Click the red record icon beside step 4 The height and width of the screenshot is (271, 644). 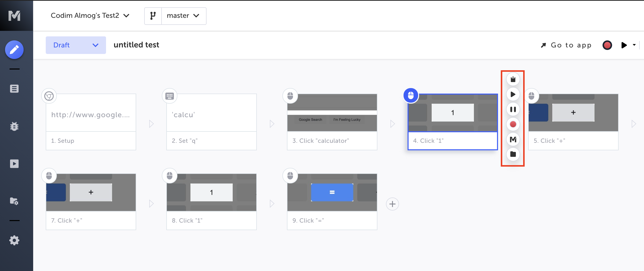[x=513, y=124]
